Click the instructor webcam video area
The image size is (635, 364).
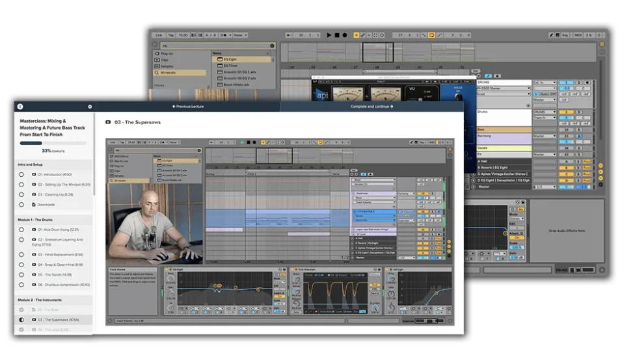[x=155, y=224]
